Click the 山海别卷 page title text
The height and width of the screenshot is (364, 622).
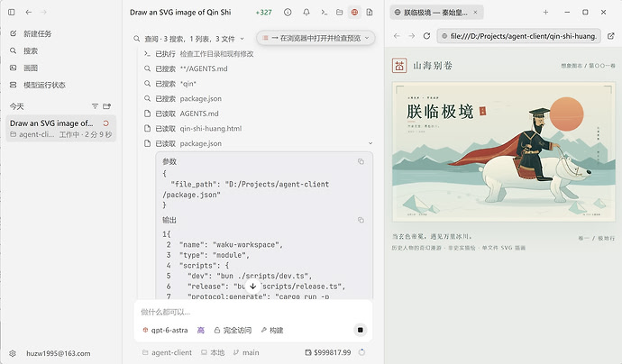click(433, 66)
